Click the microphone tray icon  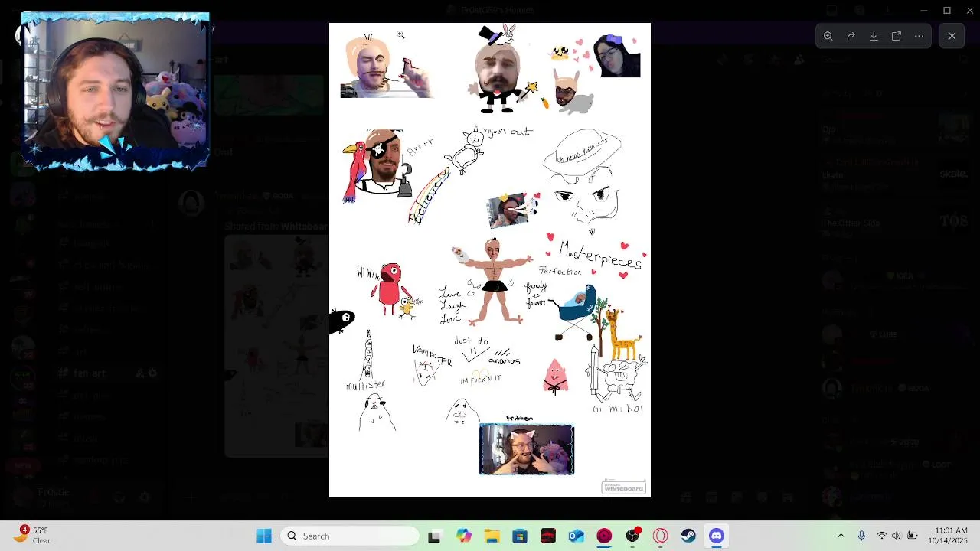pos(861,536)
